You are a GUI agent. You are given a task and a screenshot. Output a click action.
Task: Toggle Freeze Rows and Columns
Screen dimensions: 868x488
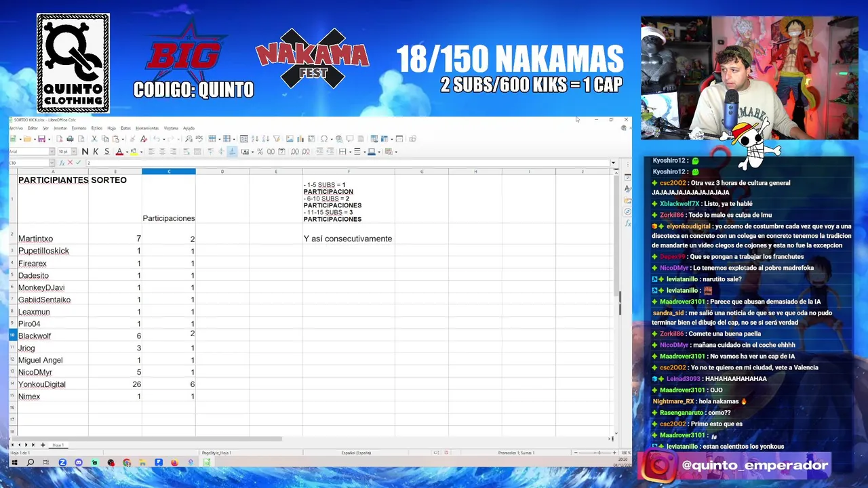(384, 139)
